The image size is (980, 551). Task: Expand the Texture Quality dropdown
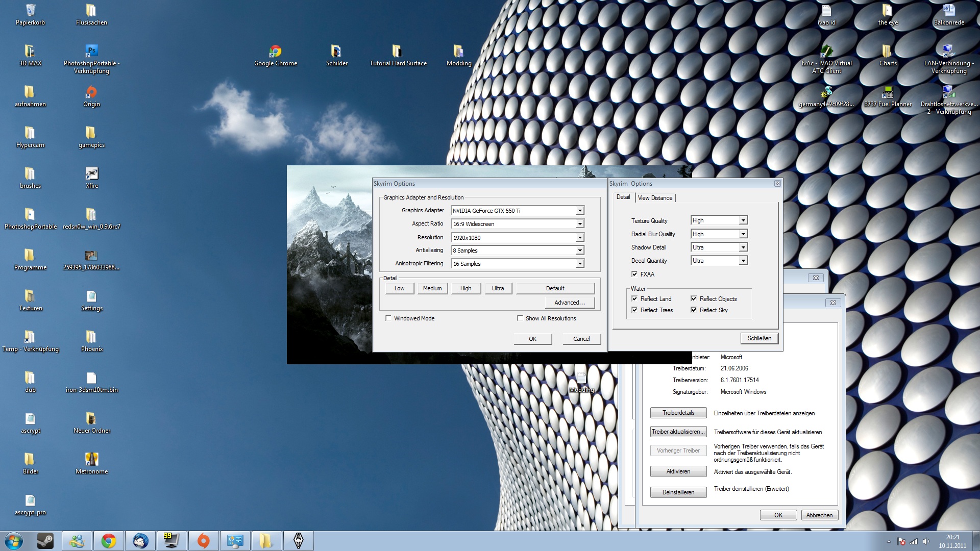click(x=743, y=220)
